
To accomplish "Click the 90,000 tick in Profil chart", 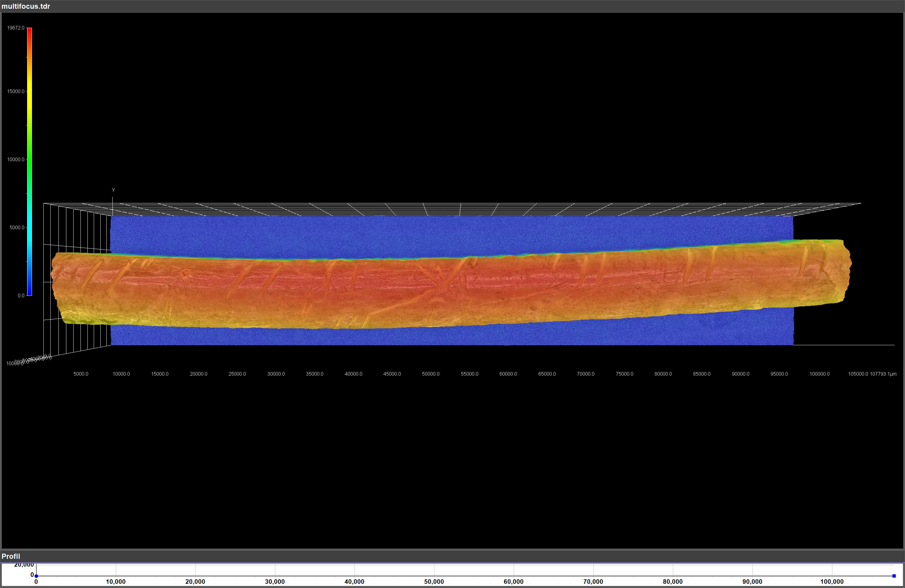I will [752, 582].
